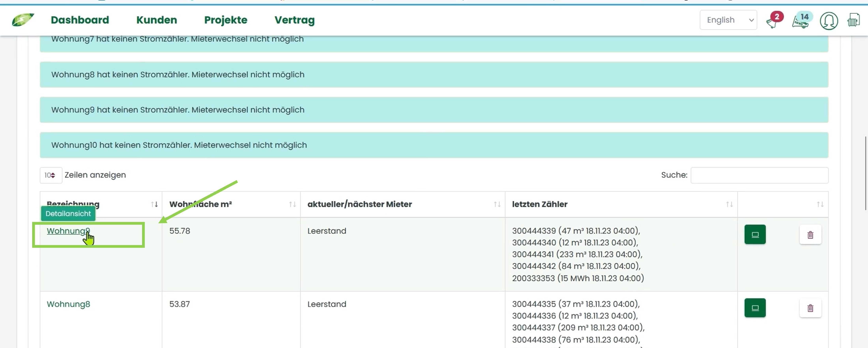Click the green leaf company logo
The image size is (868, 348).
(x=23, y=20)
